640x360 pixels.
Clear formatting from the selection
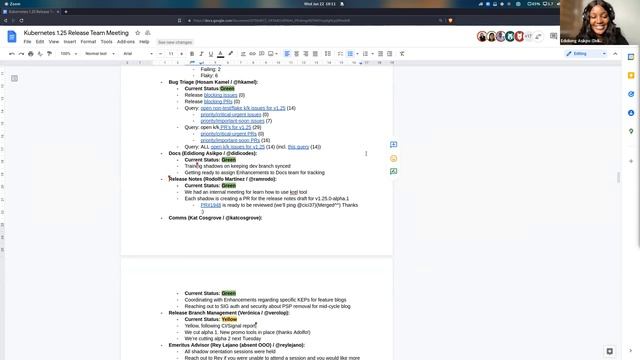point(402,54)
